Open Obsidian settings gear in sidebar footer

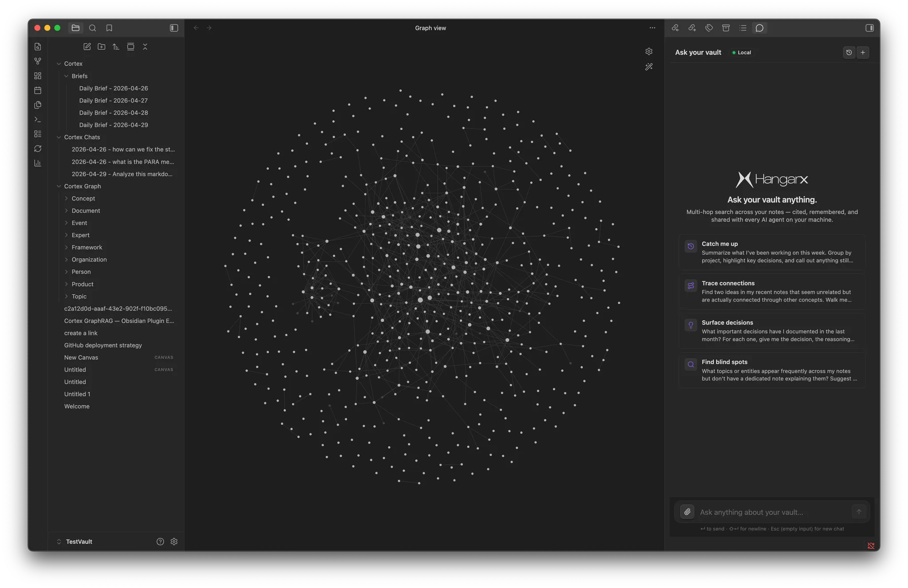point(174,542)
